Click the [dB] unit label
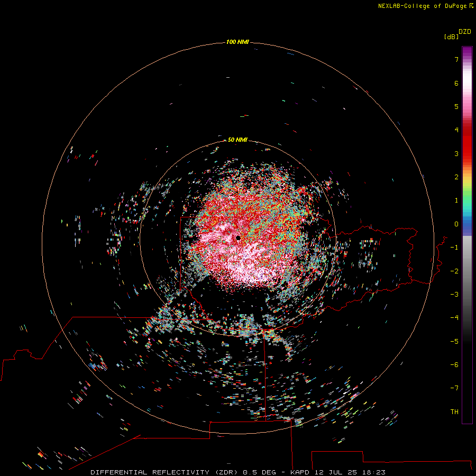Screen dimensions: 476x476 tap(451, 36)
